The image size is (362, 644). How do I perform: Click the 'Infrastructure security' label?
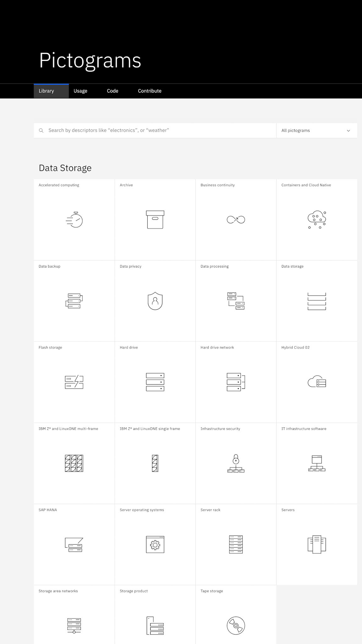(x=220, y=429)
